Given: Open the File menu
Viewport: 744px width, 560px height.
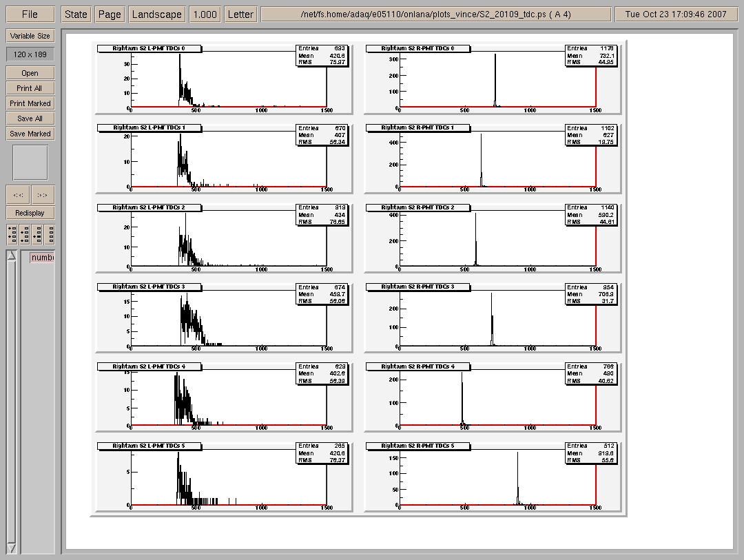Looking at the screenshot, I should 30,14.
